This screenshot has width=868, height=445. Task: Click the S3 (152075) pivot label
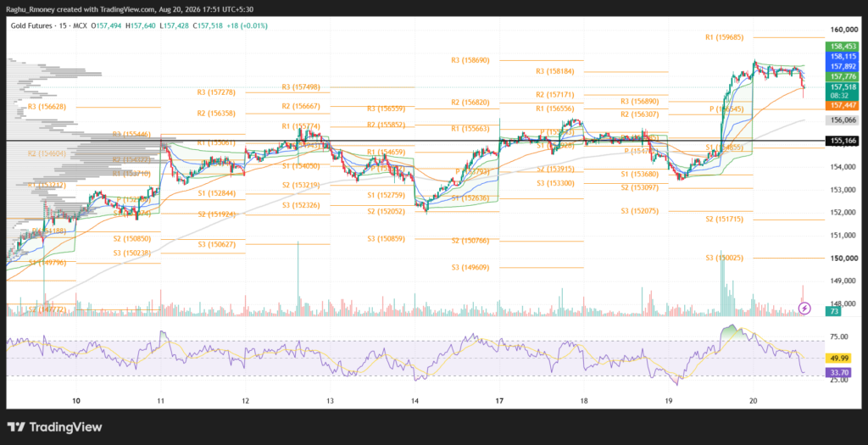tap(640, 211)
